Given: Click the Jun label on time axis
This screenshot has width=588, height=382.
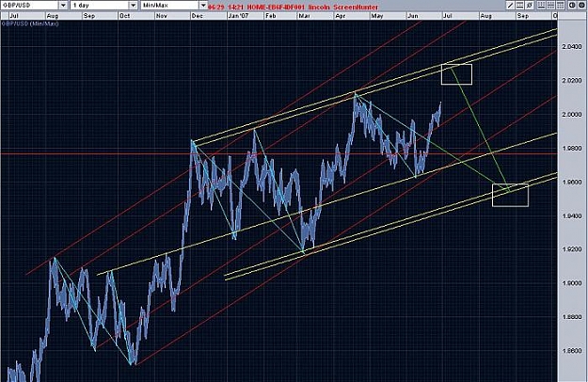Looking at the screenshot, I should pyautogui.click(x=412, y=16).
